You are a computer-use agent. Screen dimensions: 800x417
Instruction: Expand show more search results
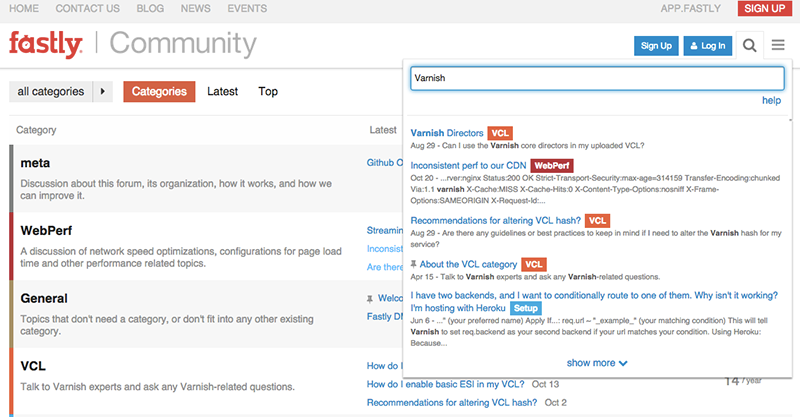597,363
